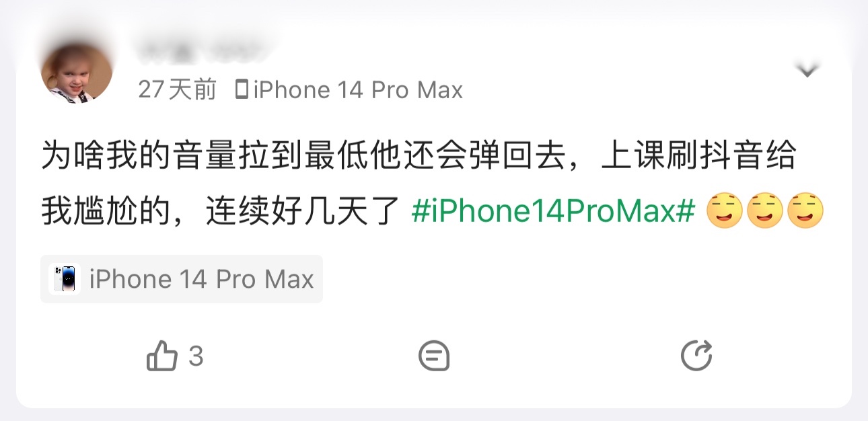Open the post by its first text line
Viewport: 868px width, 421px height.
pyautogui.click(x=419, y=156)
